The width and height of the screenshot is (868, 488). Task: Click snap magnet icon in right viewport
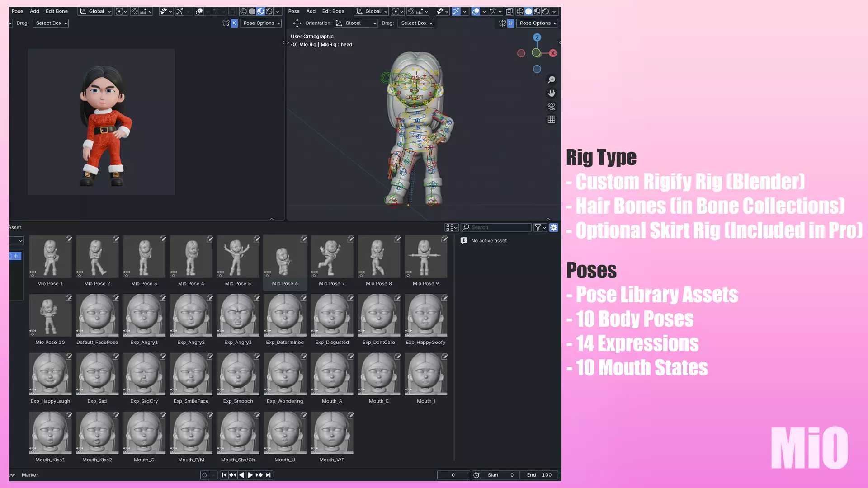point(411,11)
